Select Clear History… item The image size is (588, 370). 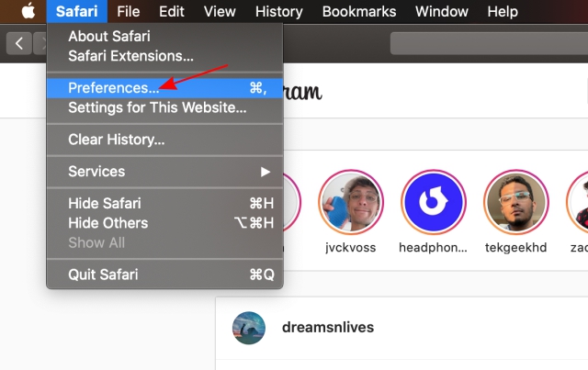pos(164,140)
